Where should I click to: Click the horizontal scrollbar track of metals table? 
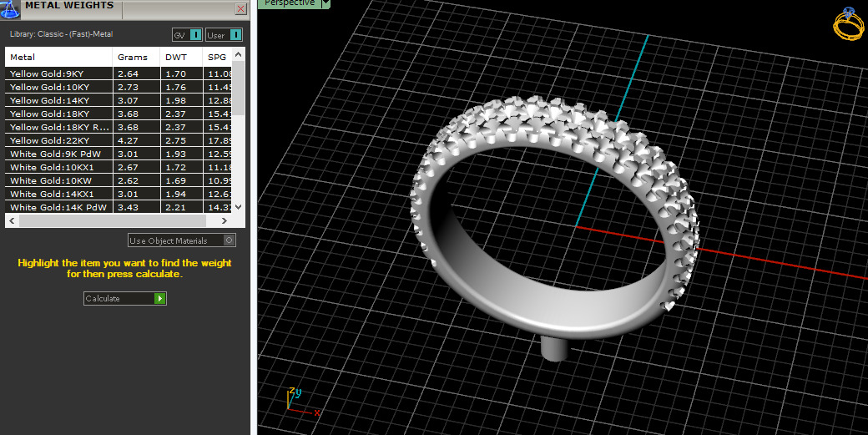click(113, 220)
